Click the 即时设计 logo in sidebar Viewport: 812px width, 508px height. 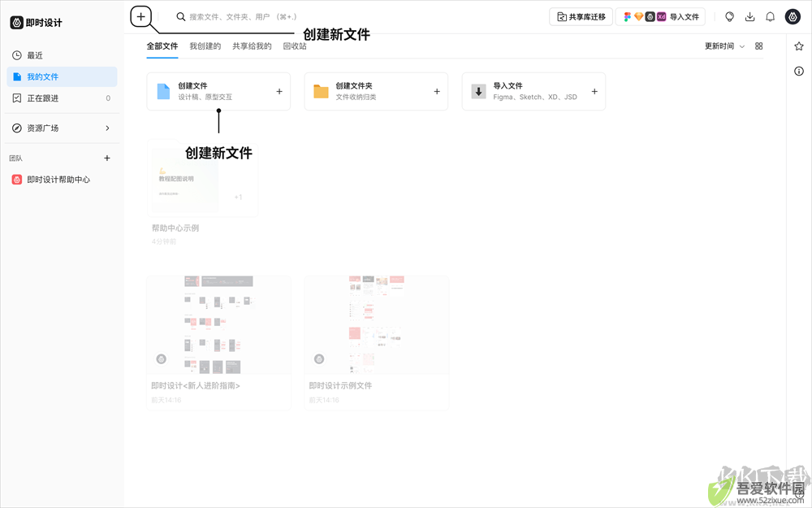(36, 22)
